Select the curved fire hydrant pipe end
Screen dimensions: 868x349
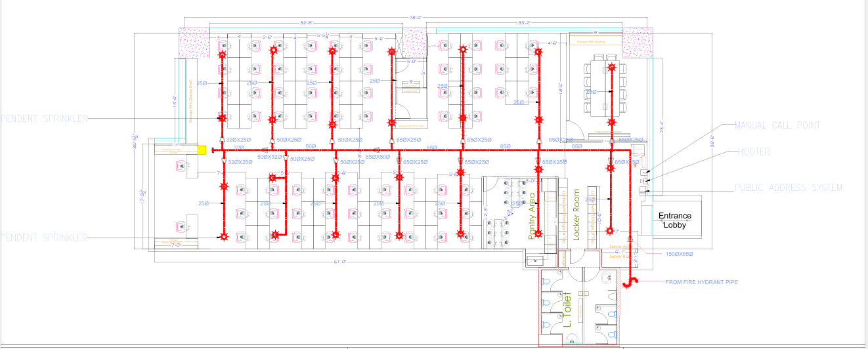(x=630, y=282)
